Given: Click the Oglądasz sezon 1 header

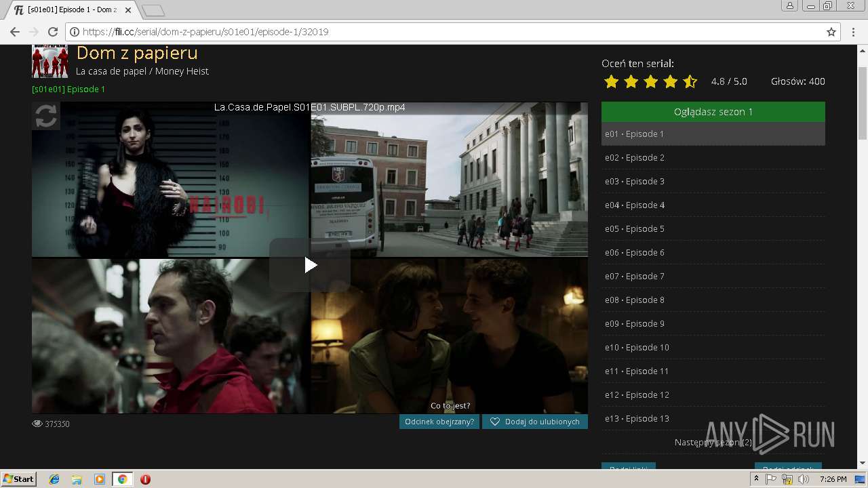Looking at the screenshot, I should click(713, 112).
